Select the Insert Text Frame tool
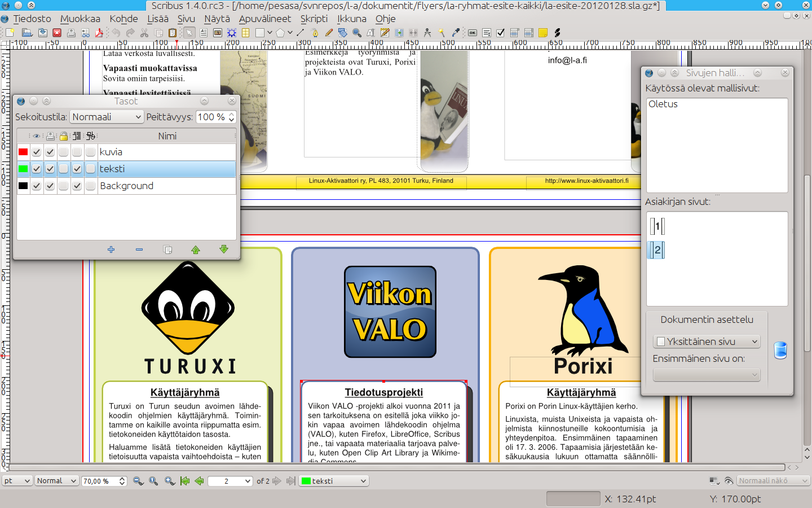This screenshot has height=508, width=812. [x=204, y=33]
